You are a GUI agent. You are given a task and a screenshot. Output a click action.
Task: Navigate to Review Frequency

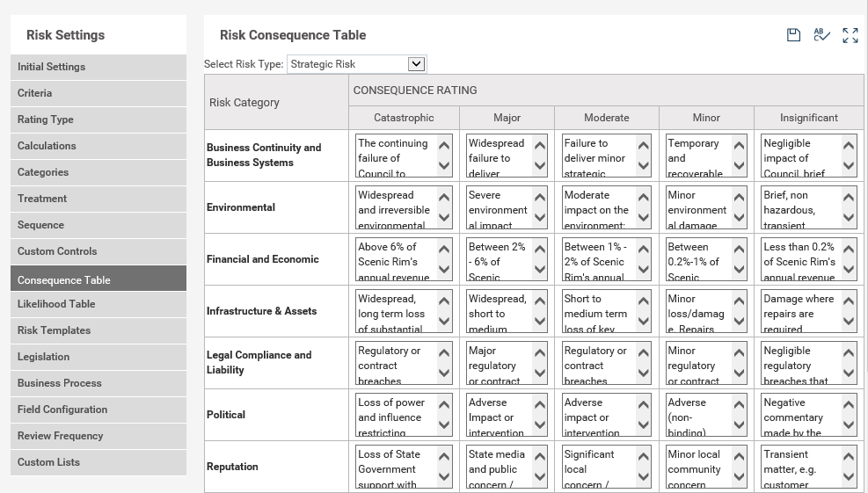coord(98,436)
